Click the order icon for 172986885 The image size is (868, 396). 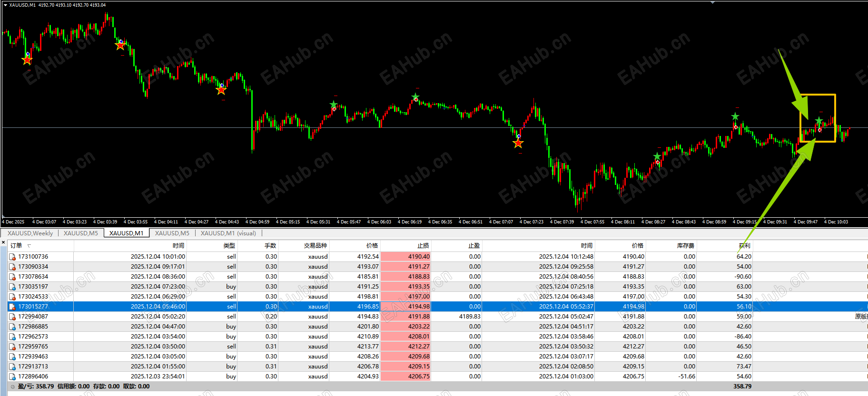12,327
